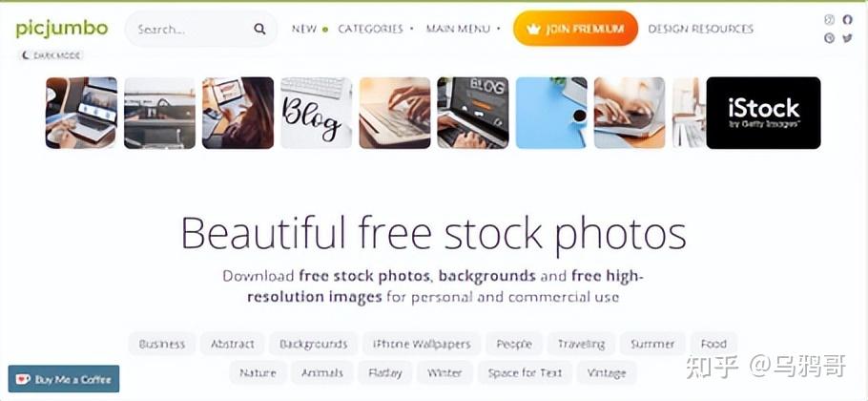Open the New photos menu item
Image resolution: width=868 pixels, height=401 pixels.
[309, 29]
